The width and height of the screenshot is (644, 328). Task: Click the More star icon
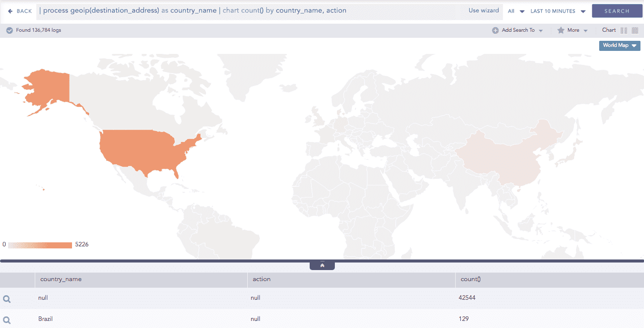[x=560, y=30]
